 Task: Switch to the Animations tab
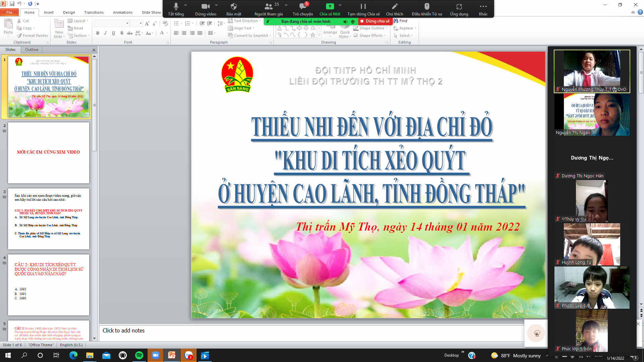click(123, 12)
